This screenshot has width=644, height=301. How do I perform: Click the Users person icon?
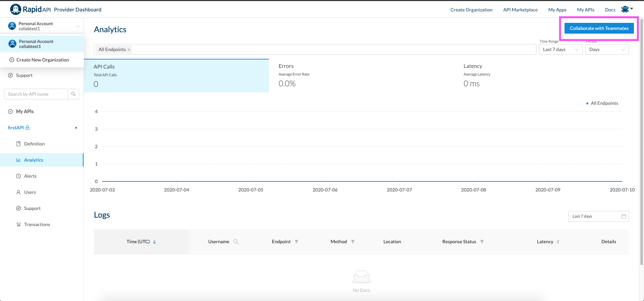coord(18,192)
